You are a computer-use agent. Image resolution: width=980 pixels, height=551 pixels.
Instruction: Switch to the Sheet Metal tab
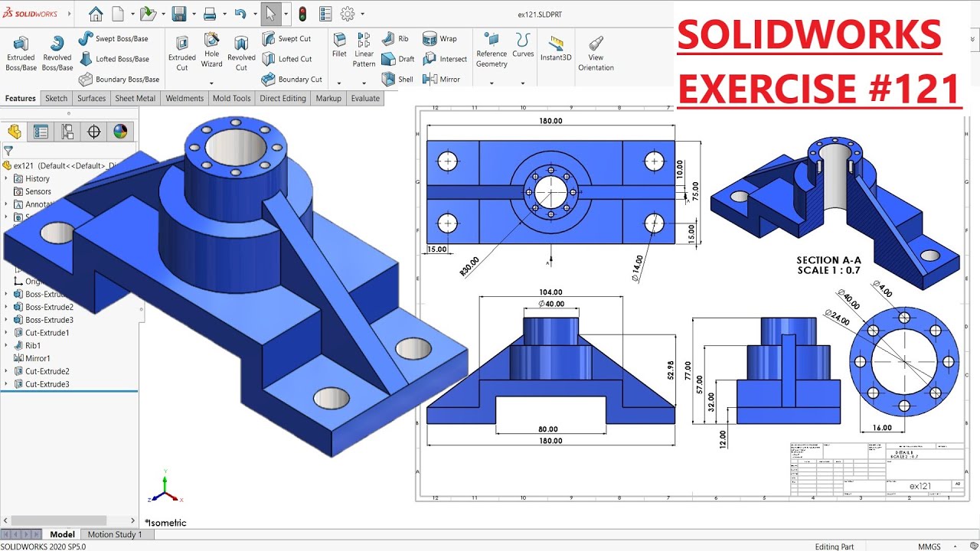tap(136, 98)
